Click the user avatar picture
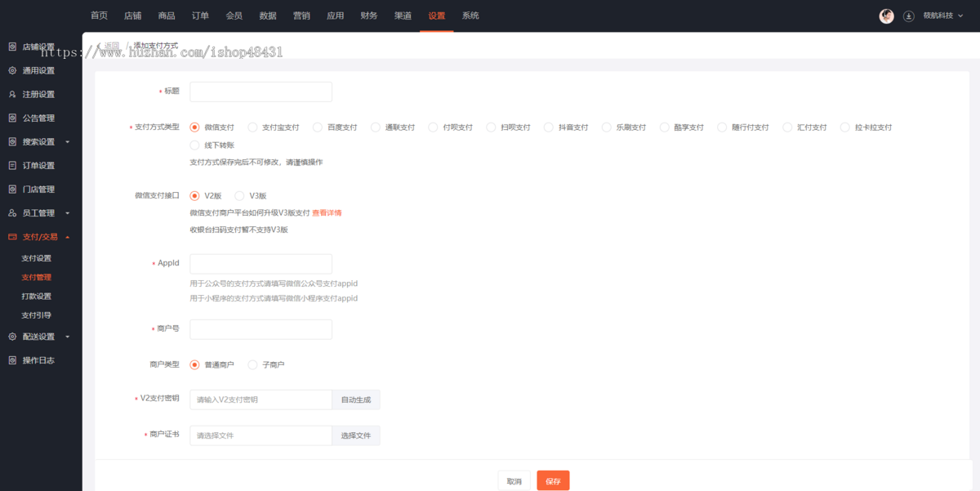Viewport: 980px width, 491px height. 886,16
